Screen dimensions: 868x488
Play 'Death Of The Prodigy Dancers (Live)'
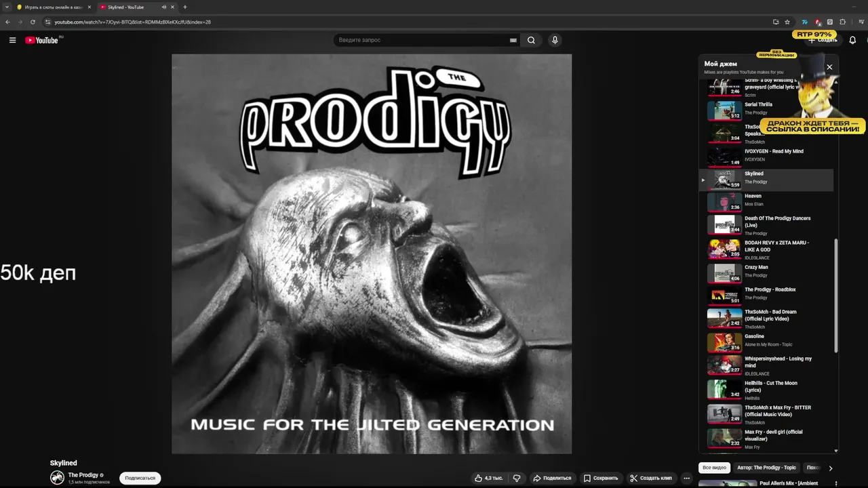[766, 226]
